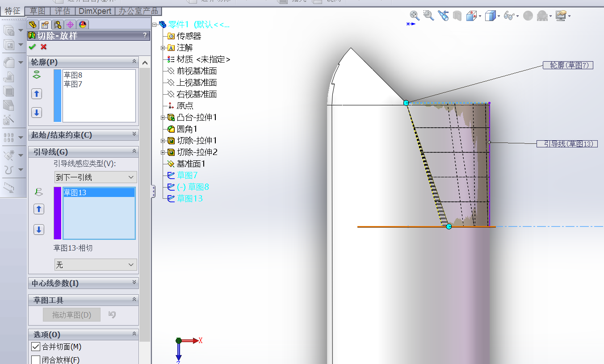Move guide curve down in list
The height and width of the screenshot is (364, 604).
(39, 230)
